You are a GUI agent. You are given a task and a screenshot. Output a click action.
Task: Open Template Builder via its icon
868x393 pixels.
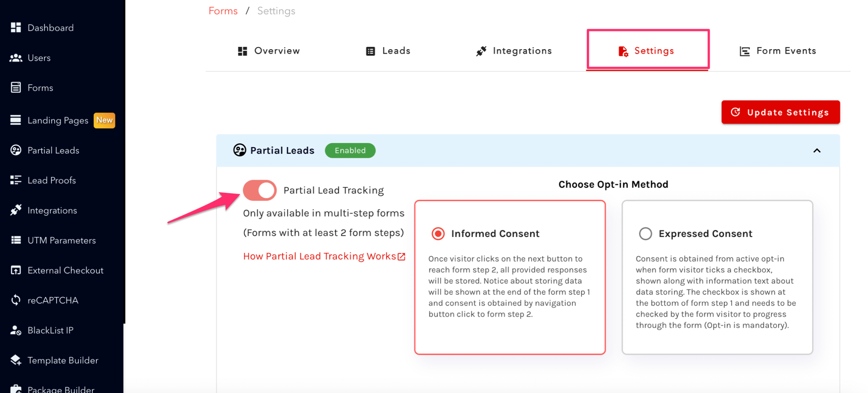point(16,360)
